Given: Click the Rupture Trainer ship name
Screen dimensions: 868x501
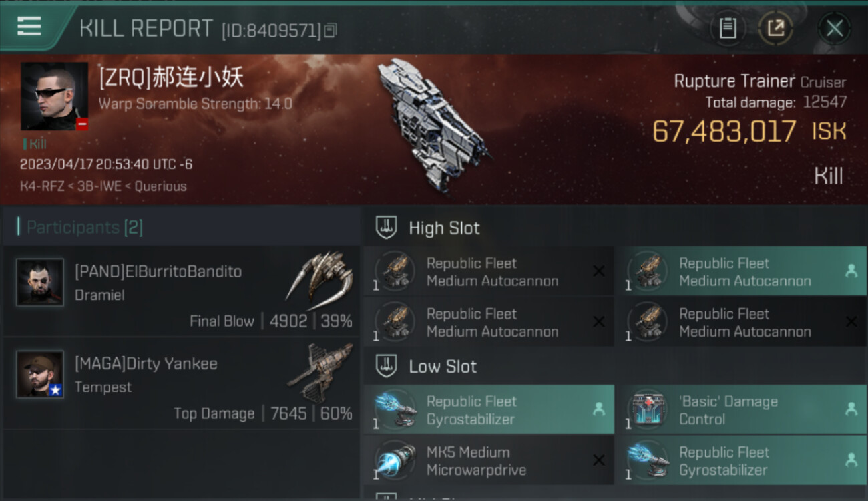Looking at the screenshot, I should 734,81.
